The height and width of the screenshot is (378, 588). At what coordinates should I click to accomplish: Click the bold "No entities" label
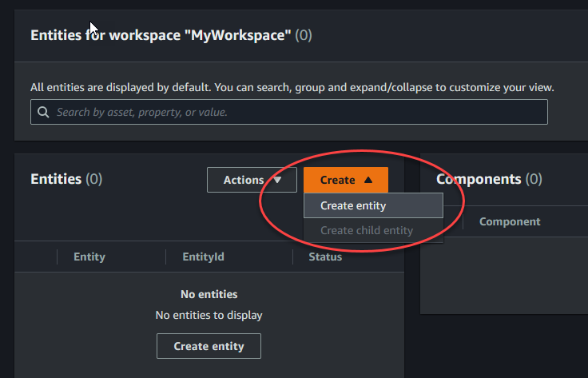click(x=209, y=294)
